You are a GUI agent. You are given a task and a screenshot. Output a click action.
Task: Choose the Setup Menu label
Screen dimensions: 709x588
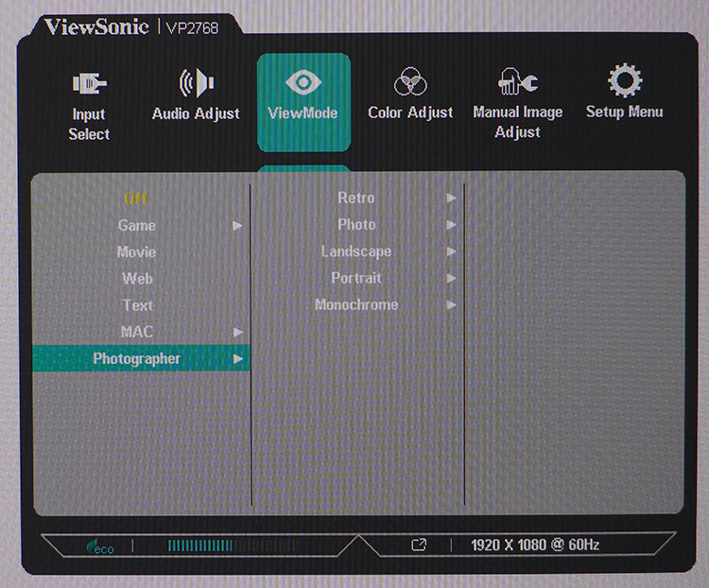pyautogui.click(x=625, y=112)
